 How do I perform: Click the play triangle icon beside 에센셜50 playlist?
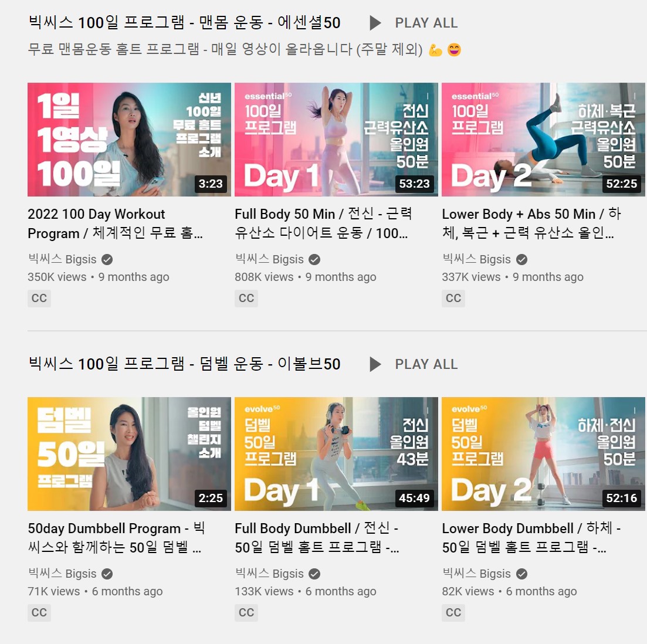click(375, 23)
